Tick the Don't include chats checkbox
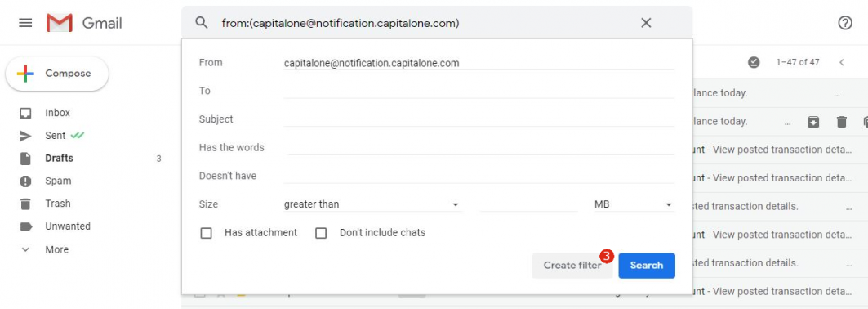The width and height of the screenshot is (868, 309). (321, 233)
